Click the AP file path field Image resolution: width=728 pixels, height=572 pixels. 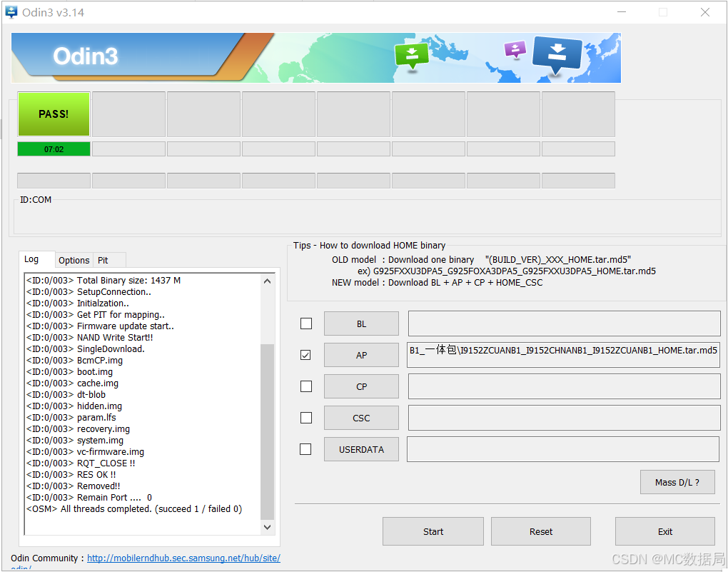pyautogui.click(x=563, y=355)
